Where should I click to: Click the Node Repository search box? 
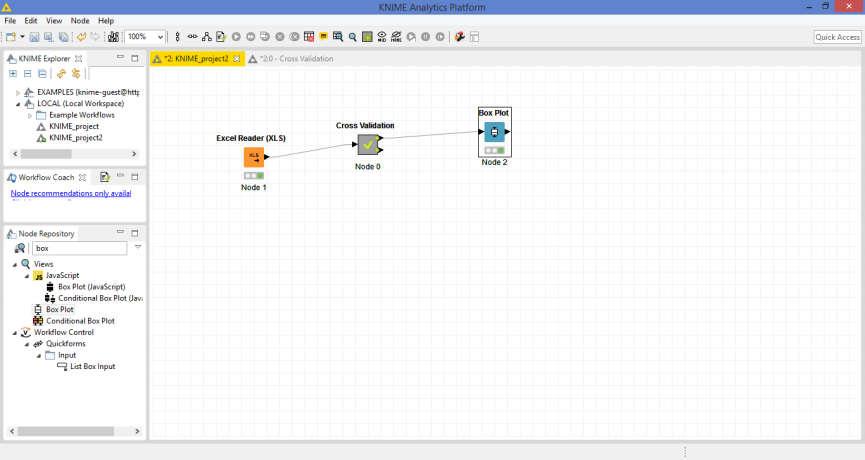(x=79, y=248)
